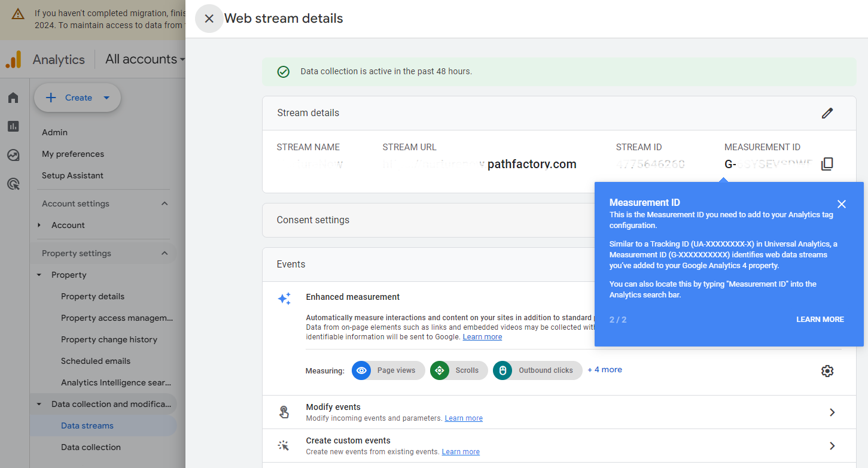Open Reports bar chart icon
Image resolution: width=868 pixels, height=468 pixels.
(x=13, y=126)
